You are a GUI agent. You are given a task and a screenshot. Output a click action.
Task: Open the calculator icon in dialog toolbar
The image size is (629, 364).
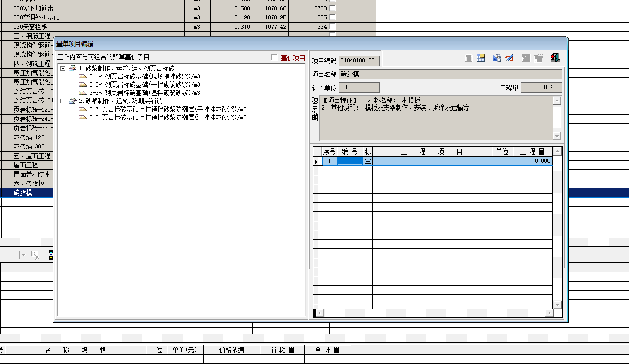click(x=469, y=58)
